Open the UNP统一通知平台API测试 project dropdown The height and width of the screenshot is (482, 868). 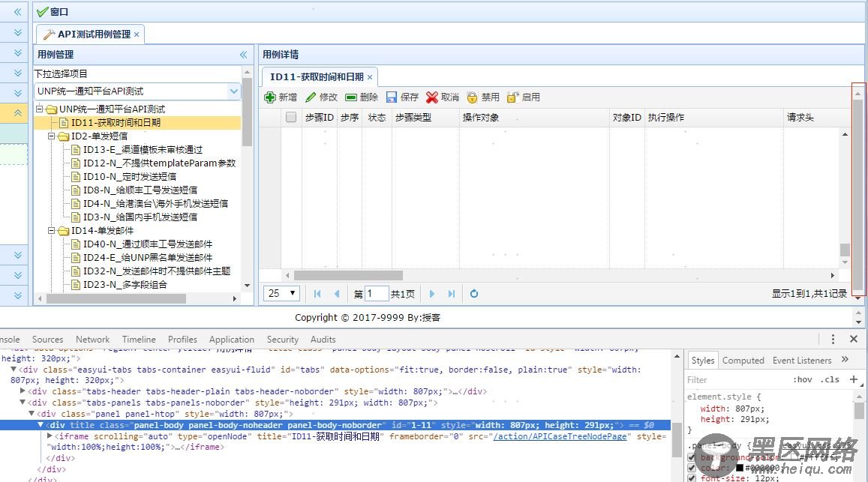[x=234, y=91]
